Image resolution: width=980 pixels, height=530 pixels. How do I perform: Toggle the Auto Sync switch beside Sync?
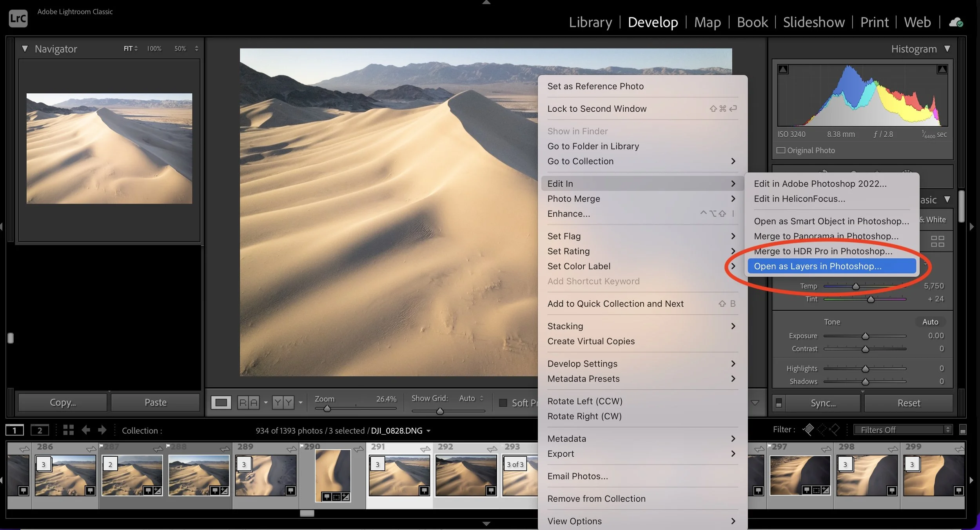point(779,403)
